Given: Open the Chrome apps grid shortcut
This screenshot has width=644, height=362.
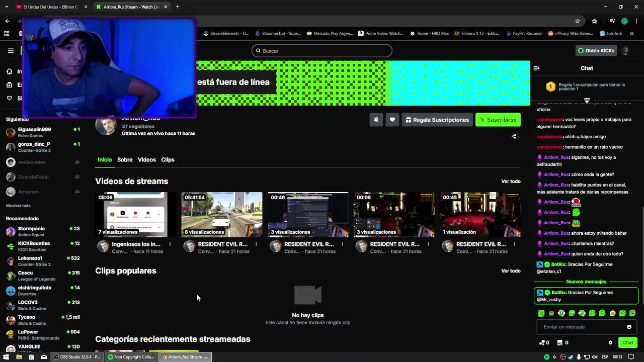Looking at the screenshot, I should pyautogui.click(x=7, y=34).
